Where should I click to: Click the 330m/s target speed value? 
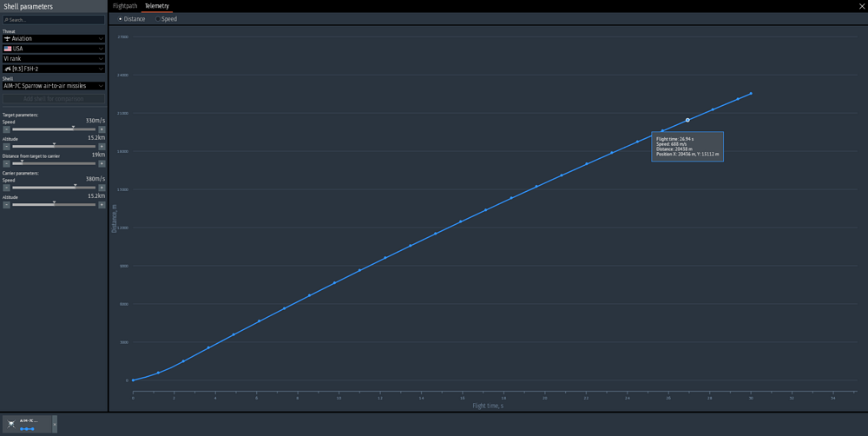(95, 121)
